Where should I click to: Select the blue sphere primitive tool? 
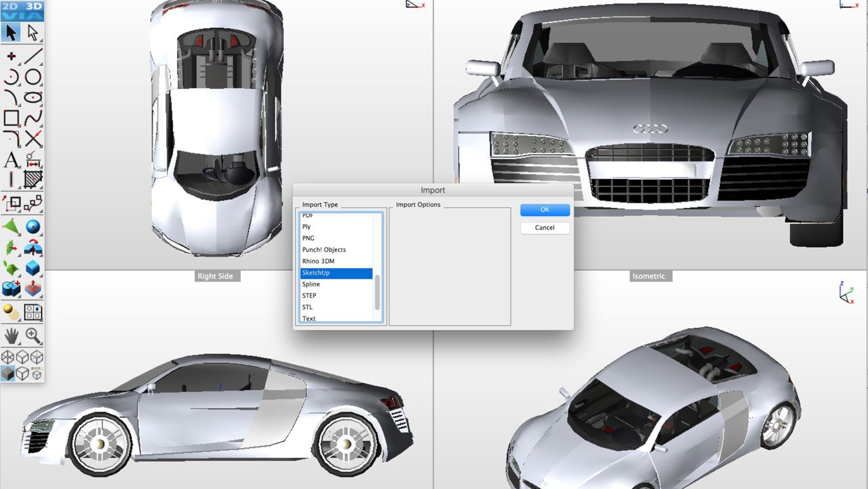point(33,227)
